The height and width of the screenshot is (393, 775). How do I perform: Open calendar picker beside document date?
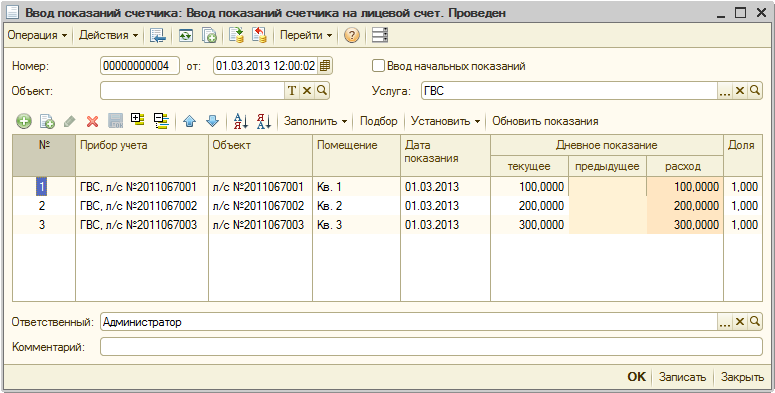(x=325, y=66)
